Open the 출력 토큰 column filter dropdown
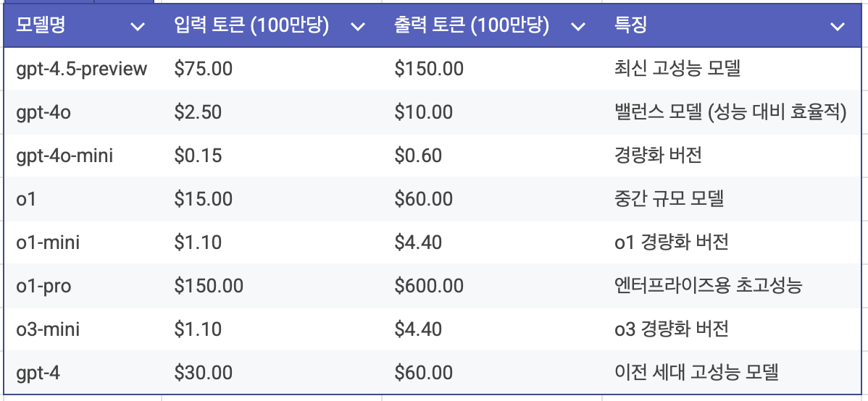The image size is (868, 401). (577, 27)
